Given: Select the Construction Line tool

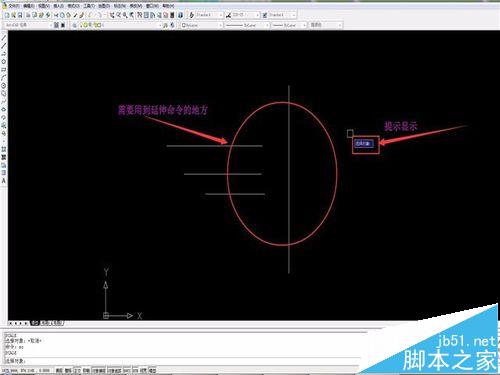Looking at the screenshot, I should click(x=4, y=46).
